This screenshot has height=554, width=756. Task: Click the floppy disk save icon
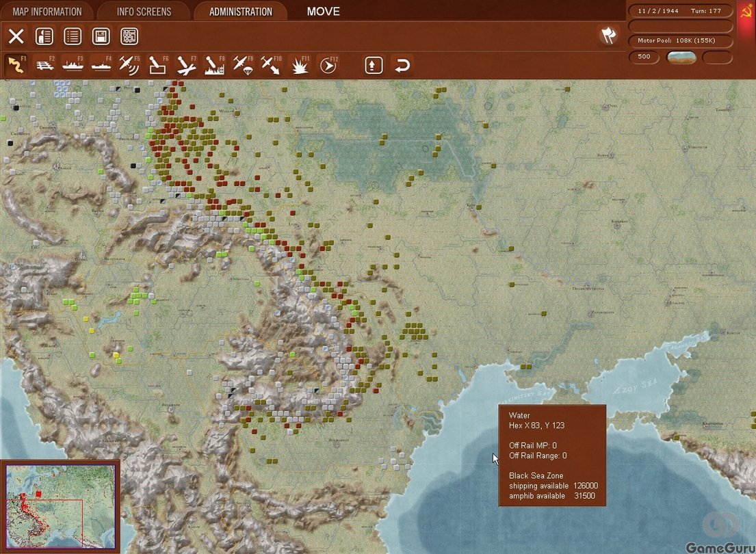[101, 36]
